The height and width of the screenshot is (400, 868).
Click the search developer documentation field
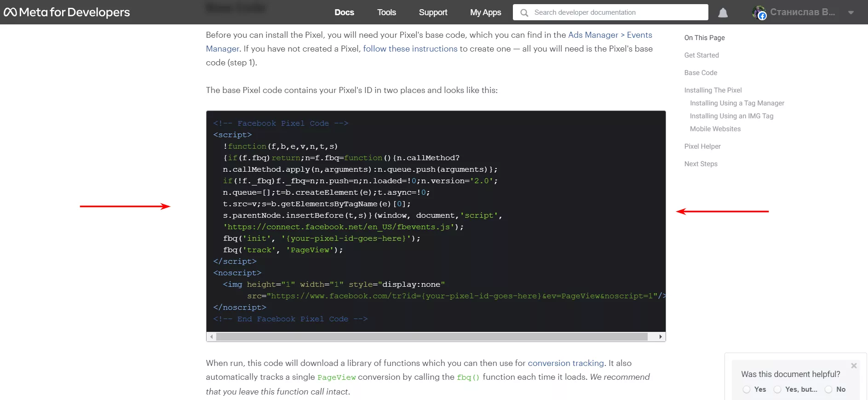pyautogui.click(x=610, y=12)
